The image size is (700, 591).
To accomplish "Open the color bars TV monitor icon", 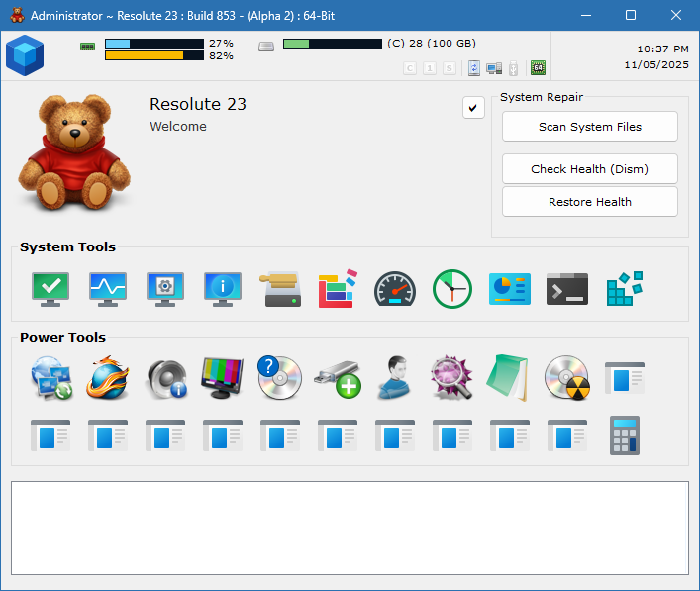I will (223, 378).
